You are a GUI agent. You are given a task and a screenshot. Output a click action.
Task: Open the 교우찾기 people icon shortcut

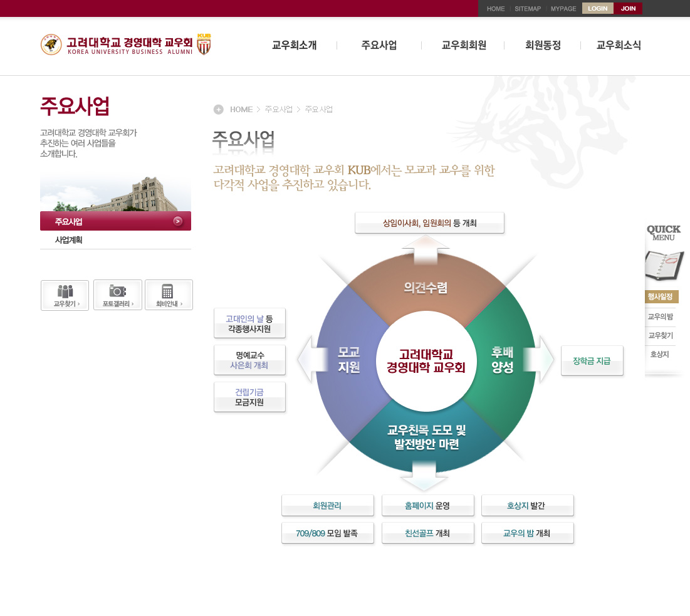[65, 295]
